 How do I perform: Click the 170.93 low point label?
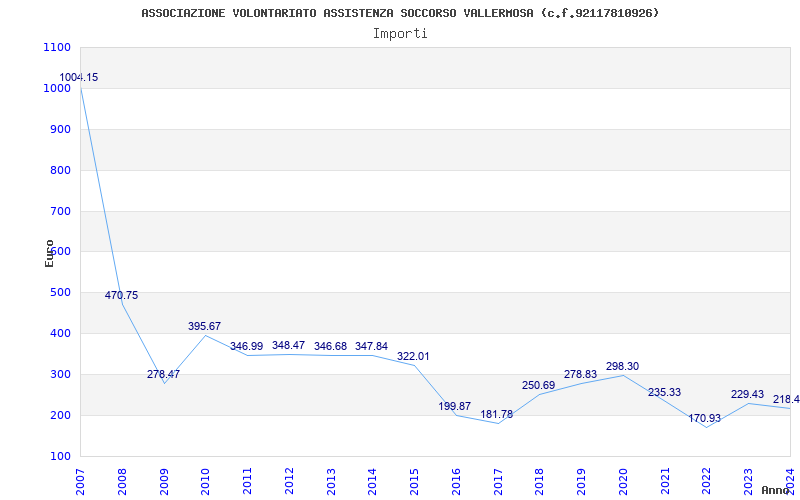pos(705,419)
